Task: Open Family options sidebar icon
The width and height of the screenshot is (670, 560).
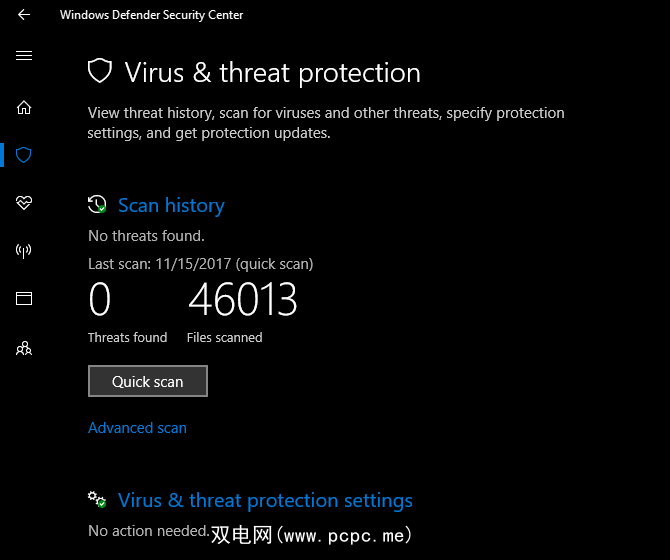Action: click(24, 348)
